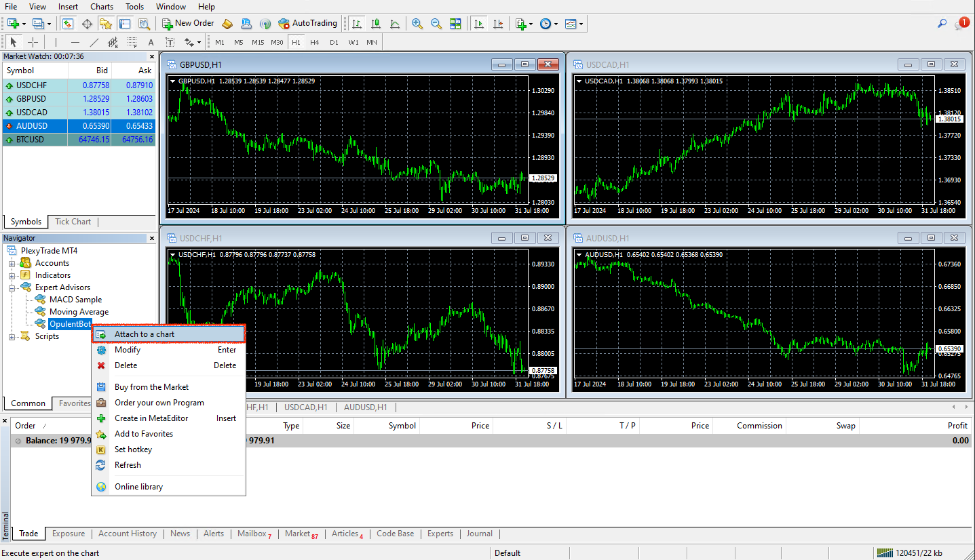The image size is (975, 560).
Task: Select the BTCUSD row in Market Watch
Action: [x=30, y=140]
